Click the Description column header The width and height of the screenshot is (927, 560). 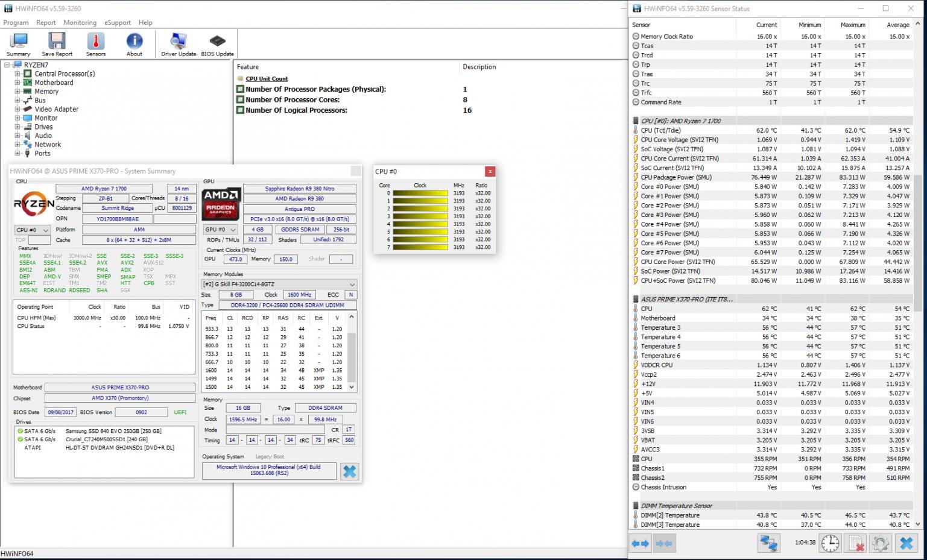pos(479,67)
